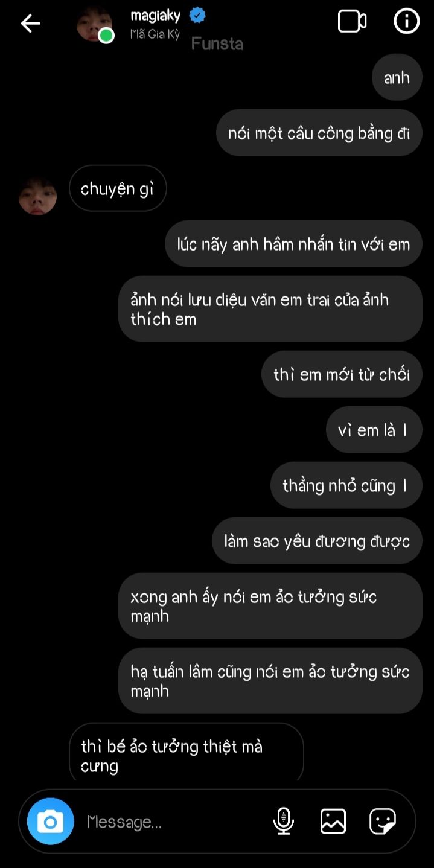Tap the verified badge next to magiaky
The image size is (434, 868).
(x=197, y=15)
